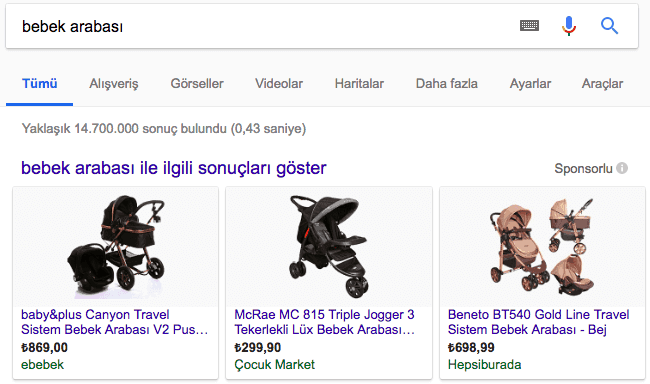Open the Sponsorlu info icon
The height and width of the screenshot is (384, 650).
tap(622, 168)
